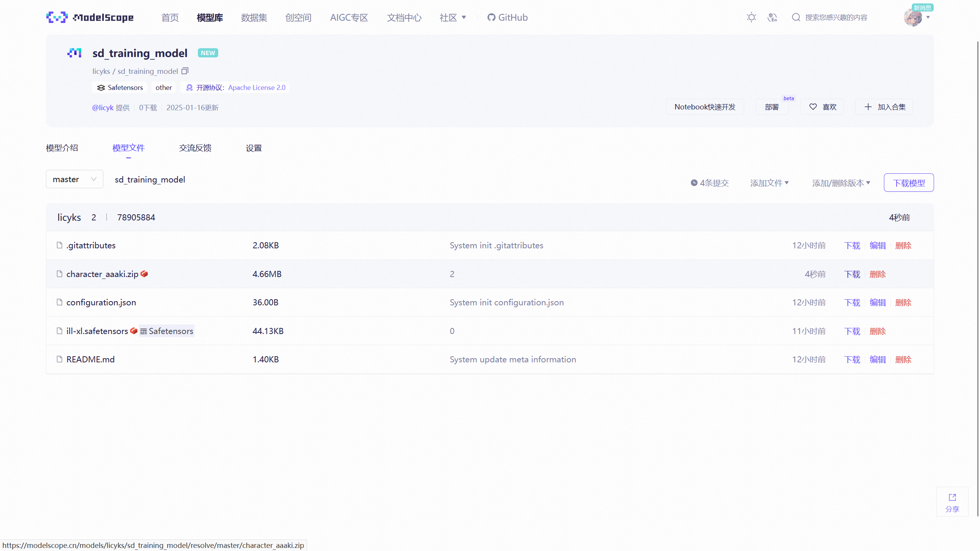Open the user avatar menu
Screen dimensions: 980x551
tap(914, 17)
